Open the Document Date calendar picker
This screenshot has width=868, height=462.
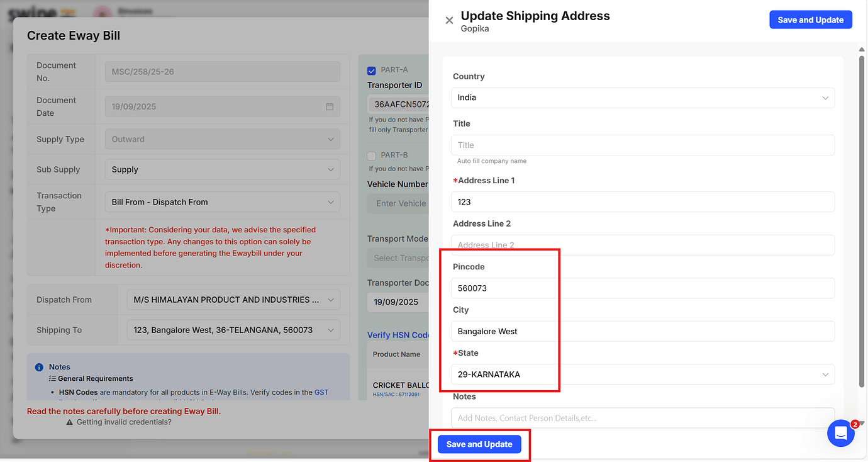[x=330, y=106]
